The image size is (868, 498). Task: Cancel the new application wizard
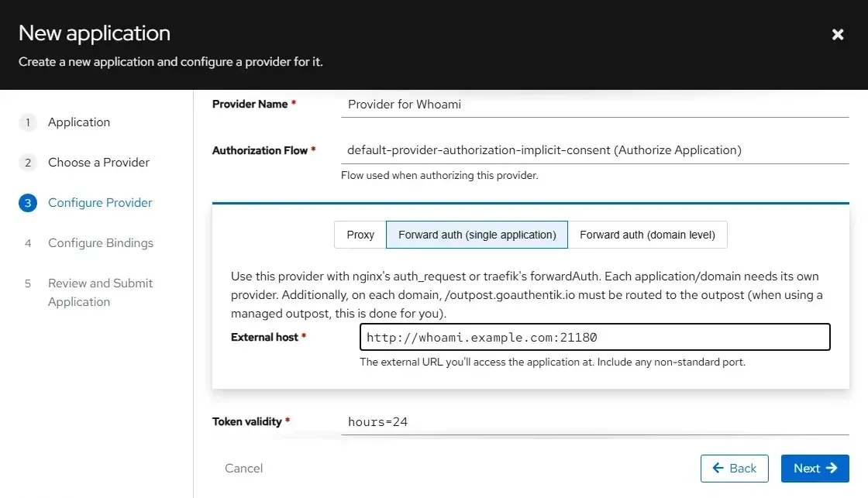click(x=243, y=468)
